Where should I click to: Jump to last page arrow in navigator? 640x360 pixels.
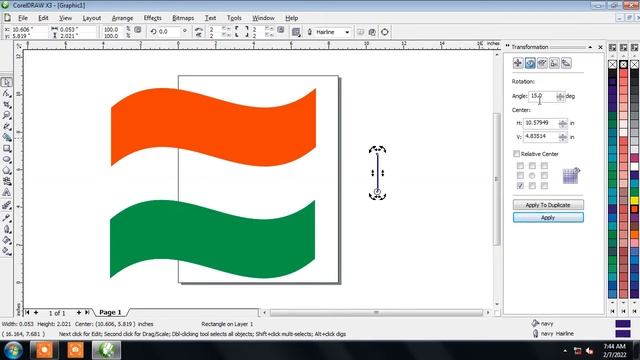pos(87,312)
